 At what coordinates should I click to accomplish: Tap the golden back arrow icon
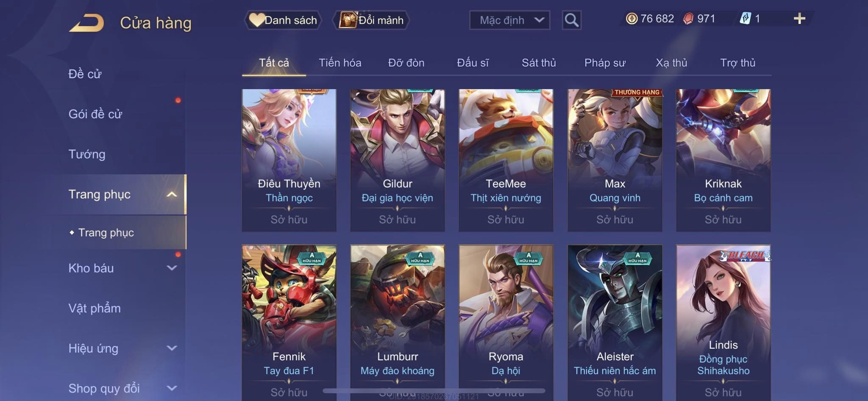[87, 23]
